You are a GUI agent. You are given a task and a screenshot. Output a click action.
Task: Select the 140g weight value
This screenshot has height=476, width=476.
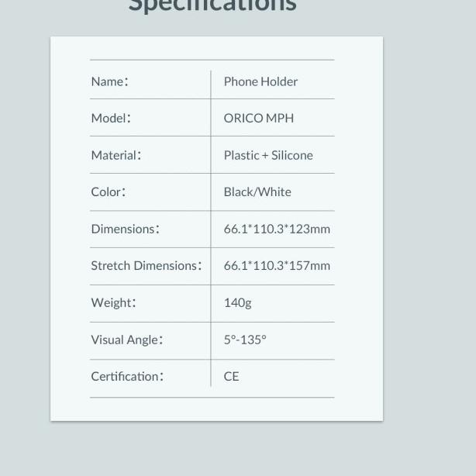237,302
